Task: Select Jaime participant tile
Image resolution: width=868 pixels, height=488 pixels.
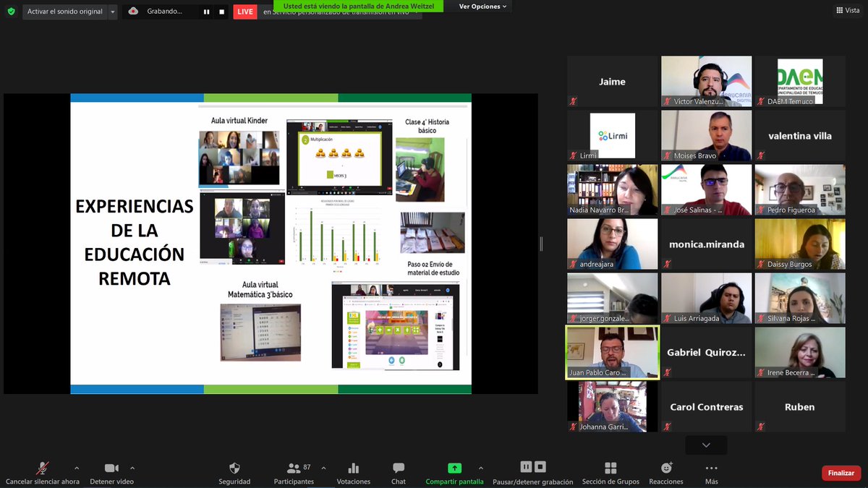Action: [x=613, y=81]
